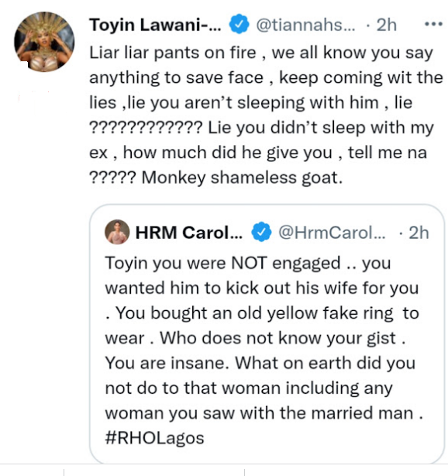The height and width of the screenshot is (476, 448).
Task: Open the @HrmCarol handle link
Action: (332, 233)
